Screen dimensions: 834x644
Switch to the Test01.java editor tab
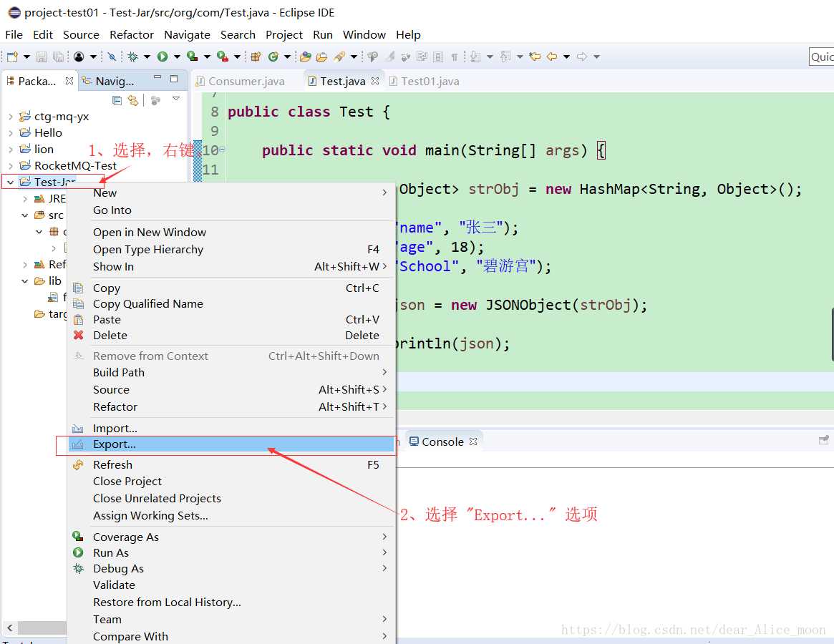425,81
